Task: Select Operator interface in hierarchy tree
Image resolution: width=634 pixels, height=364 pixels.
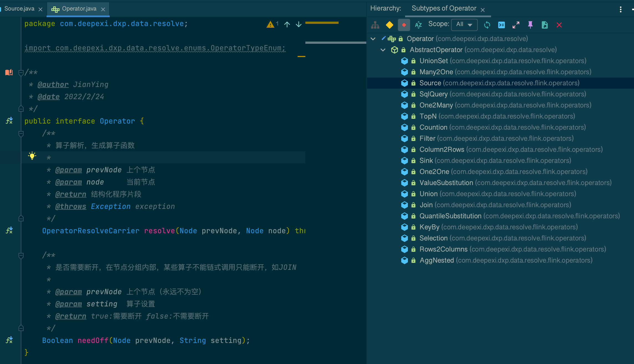Action: point(467,39)
